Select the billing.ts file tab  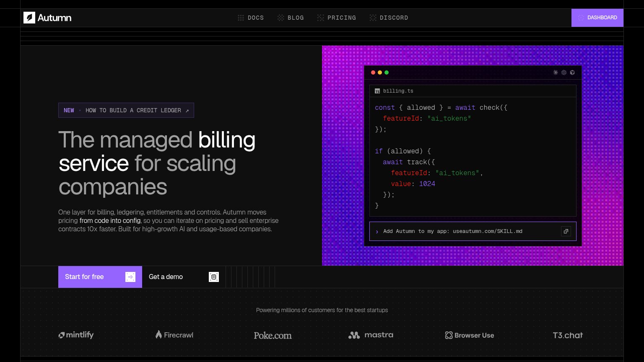click(394, 91)
